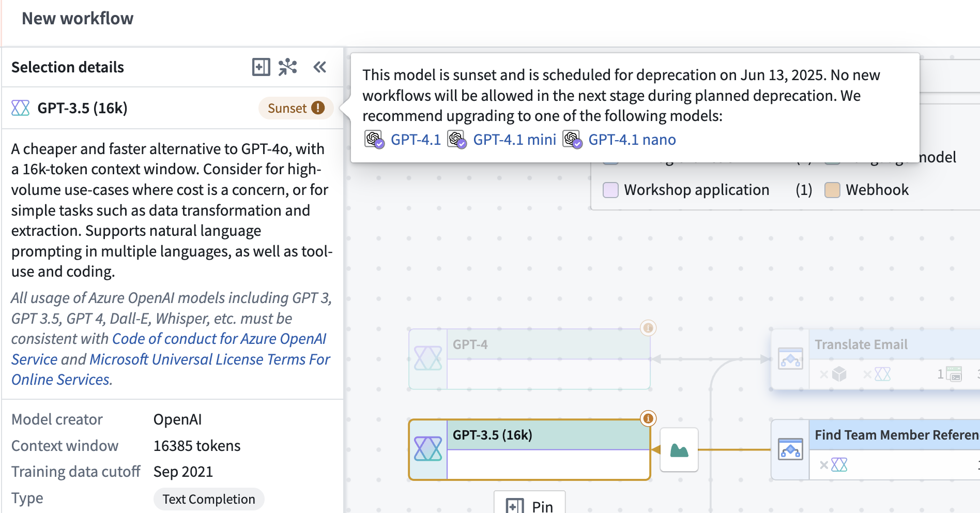
Task: Open the Code of conduct for Azure OpenAI link
Action: tap(218, 339)
